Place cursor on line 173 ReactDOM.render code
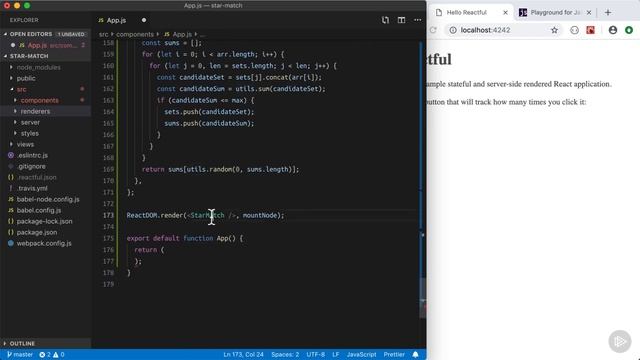This screenshot has width=640, height=360. (x=205, y=215)
